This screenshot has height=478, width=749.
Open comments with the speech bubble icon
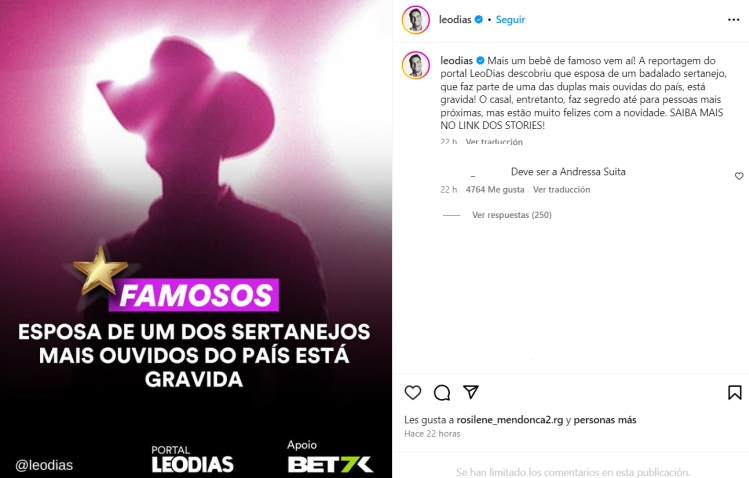coord(442,393)
